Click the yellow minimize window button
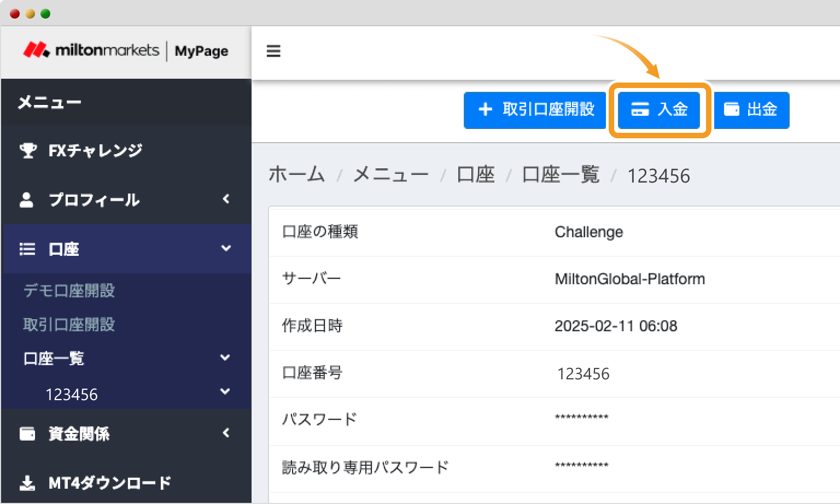This screenshot has height=504, width=840. [30, 14]
